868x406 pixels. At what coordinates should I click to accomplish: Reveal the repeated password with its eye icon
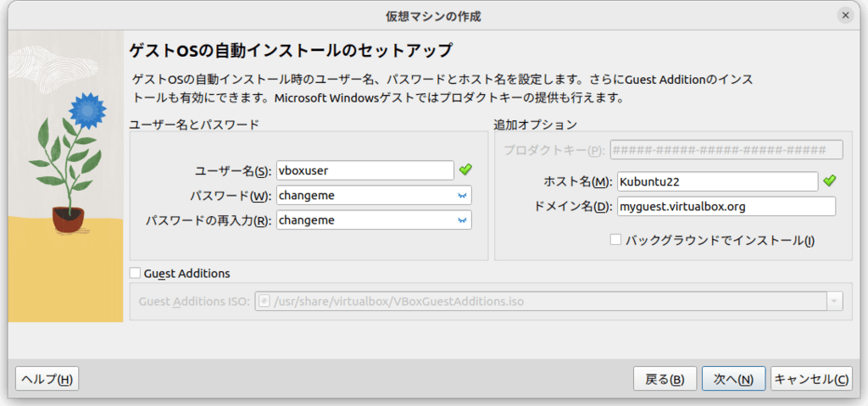click(461, 220)
